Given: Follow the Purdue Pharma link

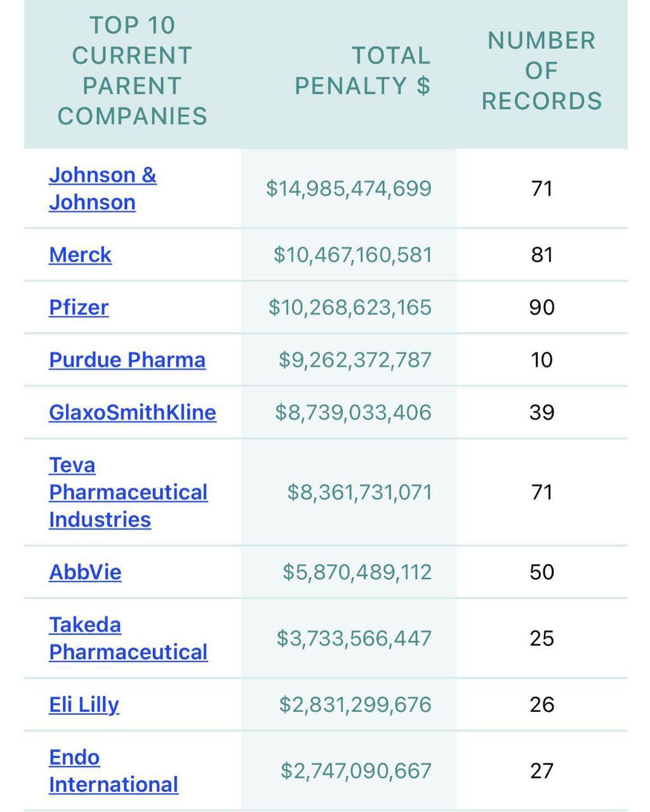Looking at the screenshot, I should 127,360.
